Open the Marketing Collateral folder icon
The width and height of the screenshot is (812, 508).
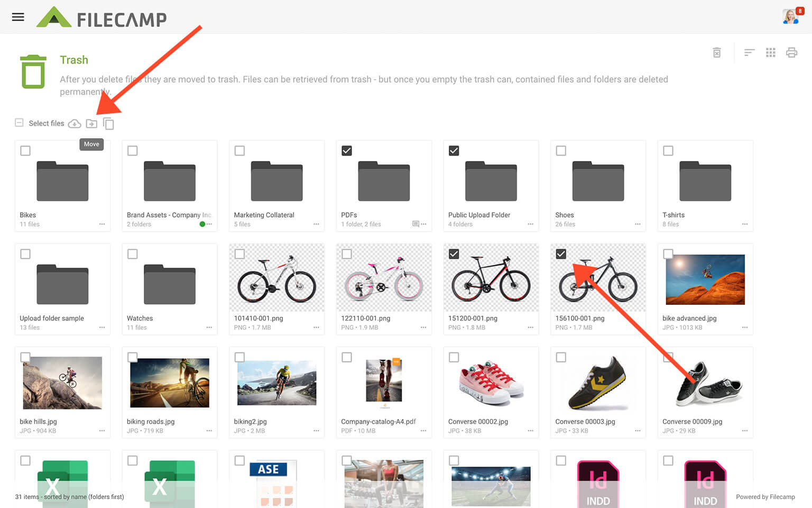coord(276,181)
